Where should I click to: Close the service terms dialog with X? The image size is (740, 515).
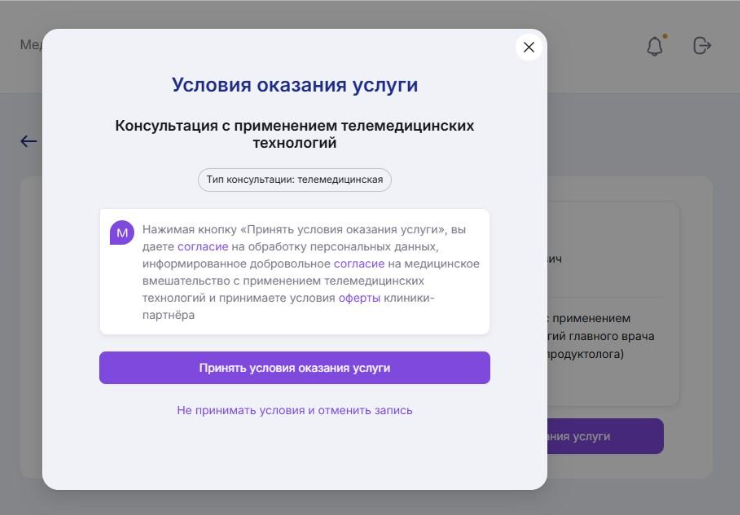pos(529,47)
